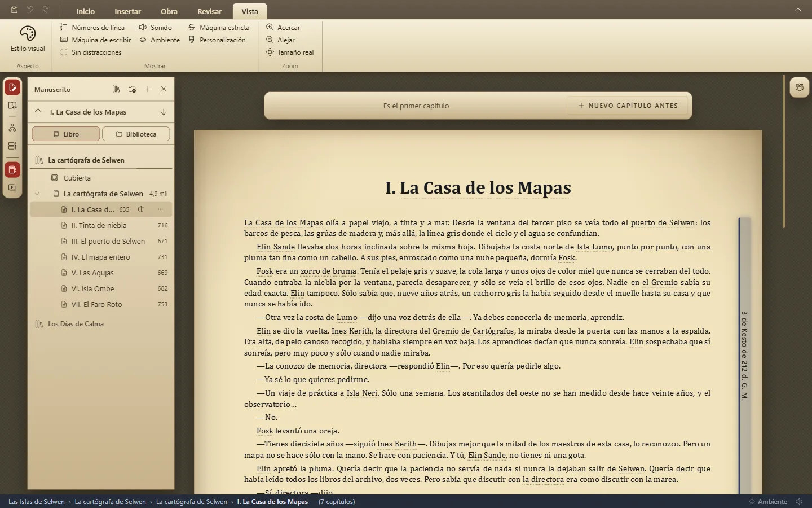Viewport: 812px width, 508px height.
Task: Switch to the Revisar tab
Action: point(210,11)
